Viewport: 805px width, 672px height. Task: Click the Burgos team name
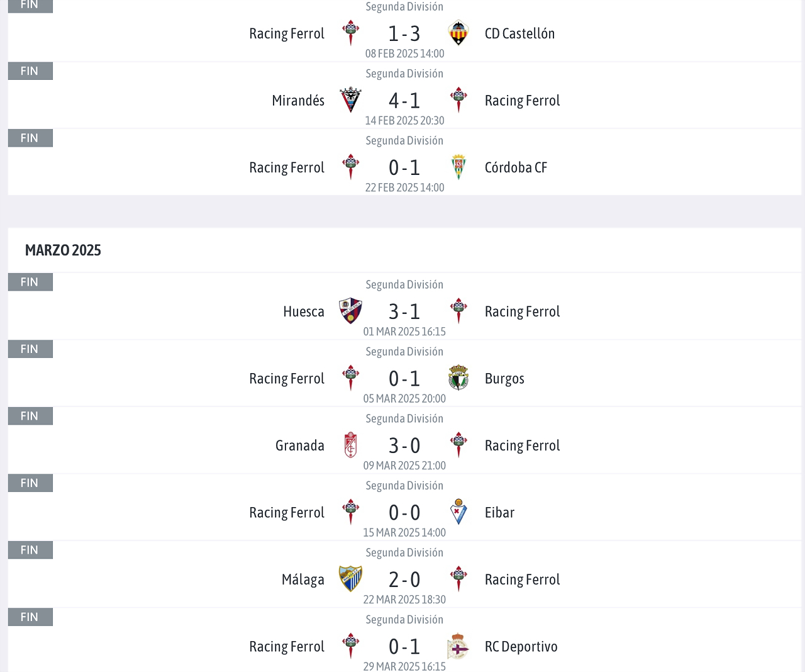pos(504,379)
